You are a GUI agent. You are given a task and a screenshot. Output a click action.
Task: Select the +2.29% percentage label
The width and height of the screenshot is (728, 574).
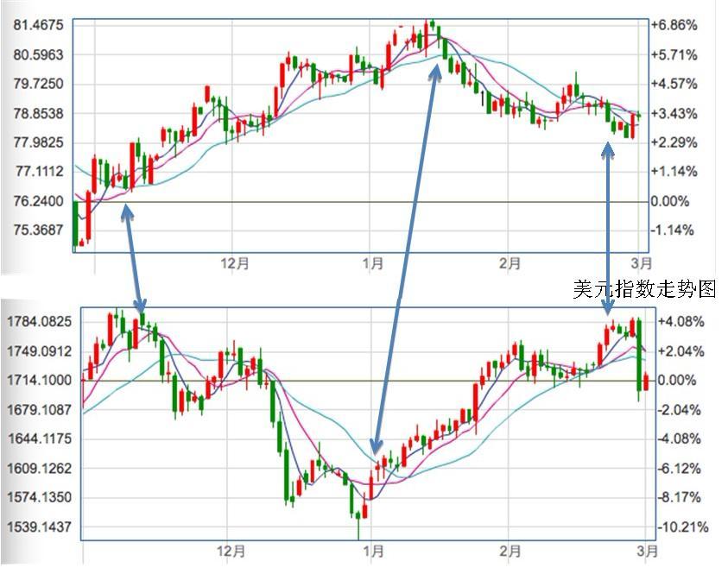pos(674,142)
